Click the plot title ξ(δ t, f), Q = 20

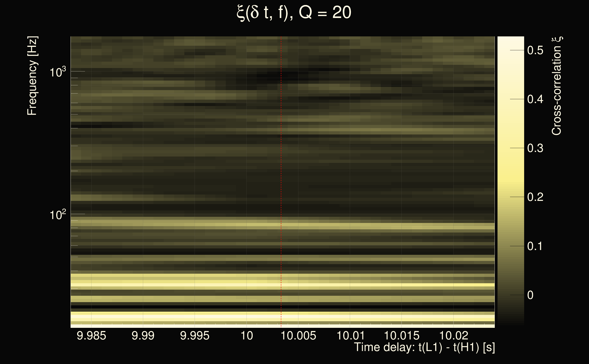[294, 13]
